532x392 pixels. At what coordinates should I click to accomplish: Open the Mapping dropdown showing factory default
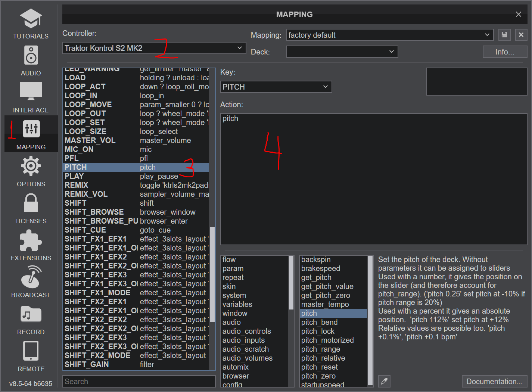click(x=390, y=35)
